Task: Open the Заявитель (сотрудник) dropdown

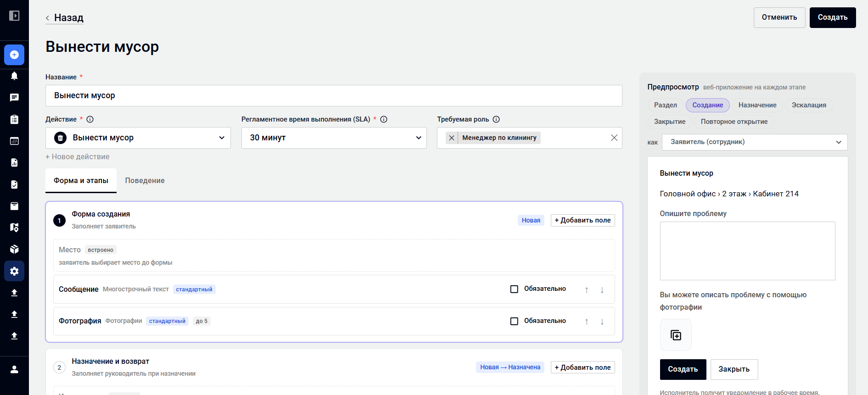Action: (755, 142)
